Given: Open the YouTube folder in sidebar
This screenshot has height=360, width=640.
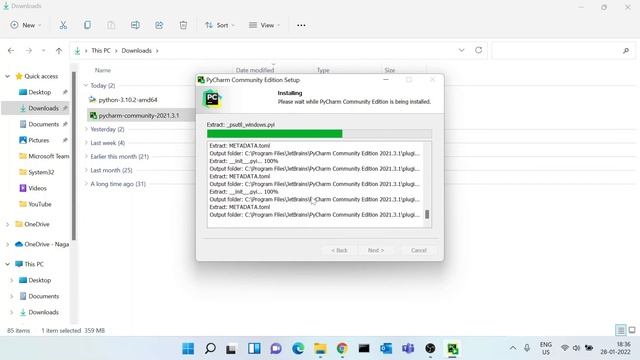Looking at the screenshot, I should point(40,204).
